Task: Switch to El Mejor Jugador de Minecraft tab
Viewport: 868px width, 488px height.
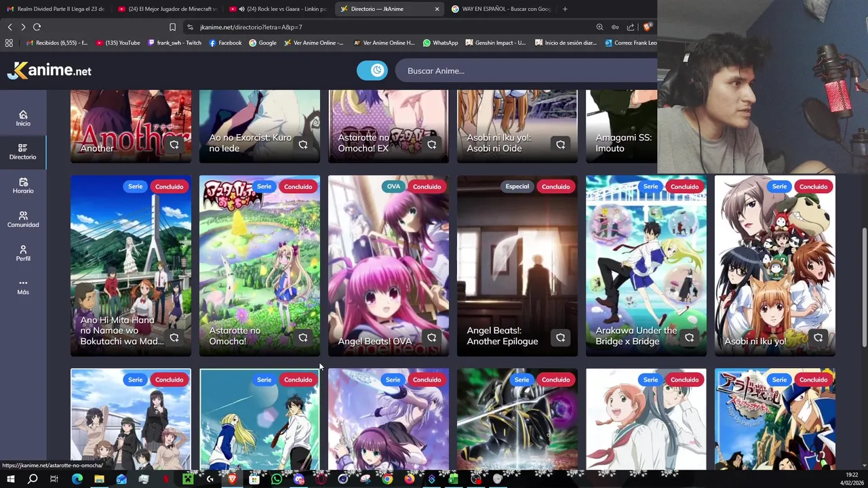Action: tap(167, 9)
